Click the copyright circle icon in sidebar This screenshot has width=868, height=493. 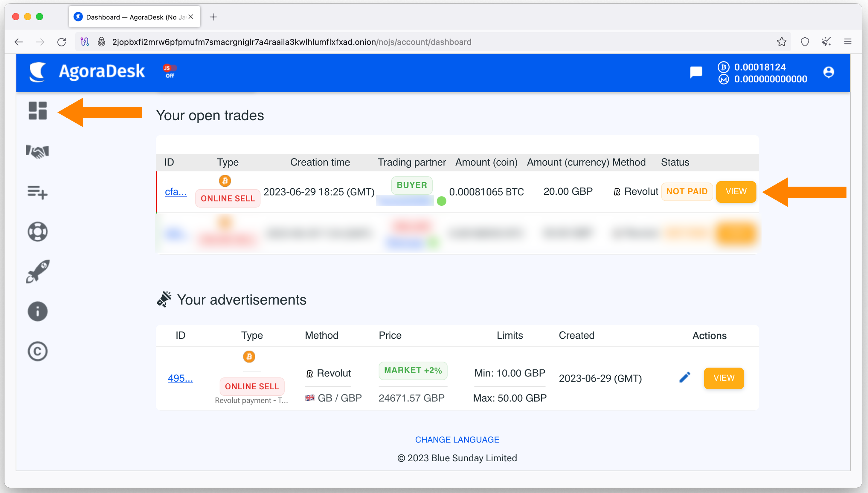point(38,351)
